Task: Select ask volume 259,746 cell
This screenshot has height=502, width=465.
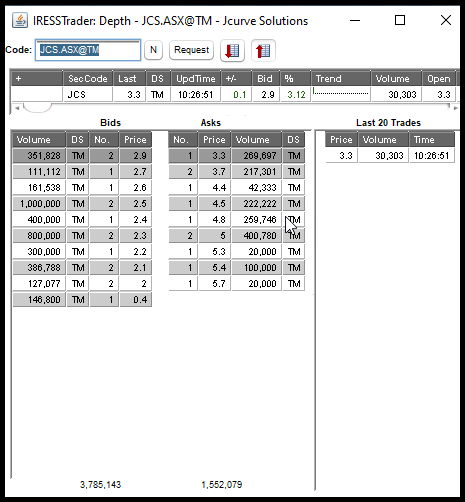Action: tap(256, 220)
